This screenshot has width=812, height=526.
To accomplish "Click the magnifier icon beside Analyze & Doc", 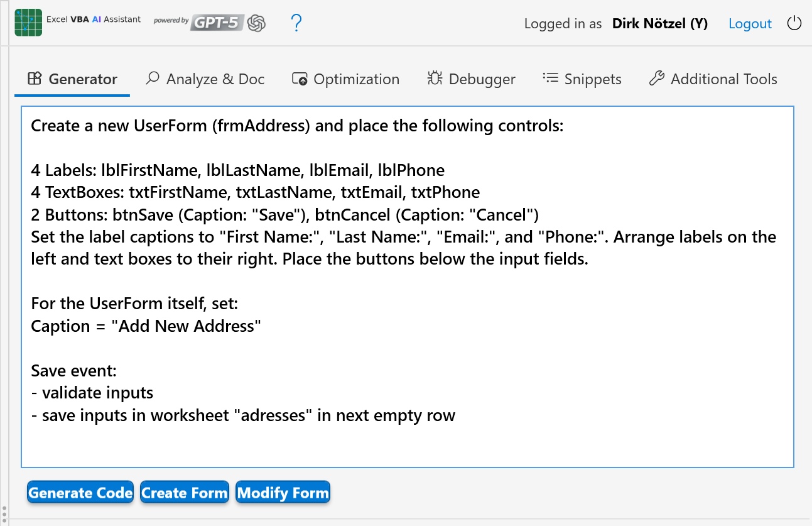I will point(152,78).
